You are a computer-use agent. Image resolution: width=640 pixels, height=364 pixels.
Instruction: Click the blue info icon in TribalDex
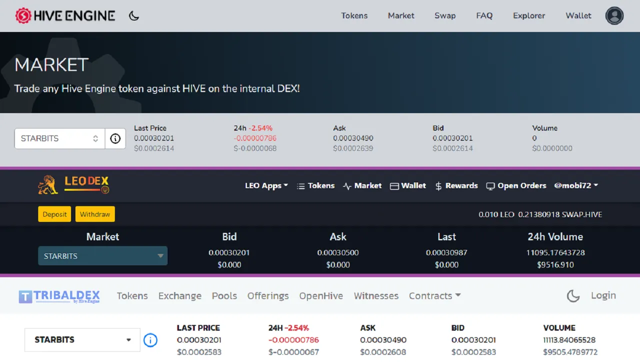click(150, 340)
